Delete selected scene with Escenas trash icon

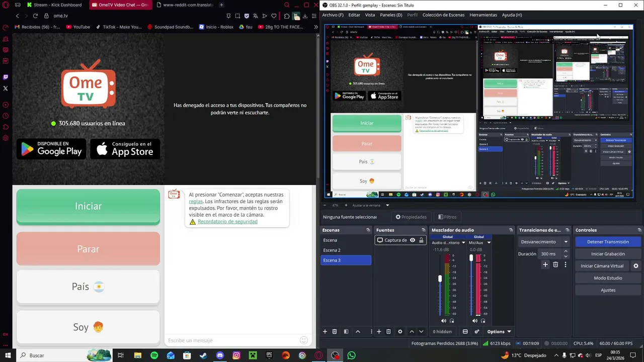[335, 331]
